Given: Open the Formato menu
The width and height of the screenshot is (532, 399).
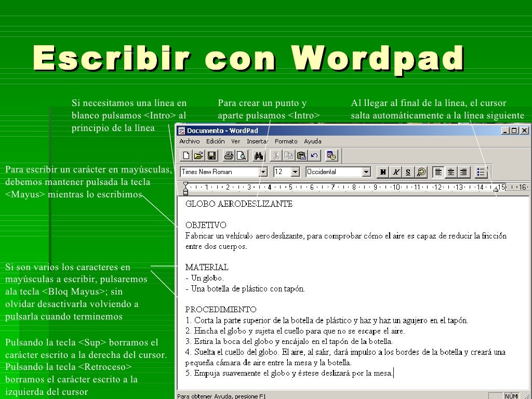Looking at the screenshot, I should (x=286, y=141).
